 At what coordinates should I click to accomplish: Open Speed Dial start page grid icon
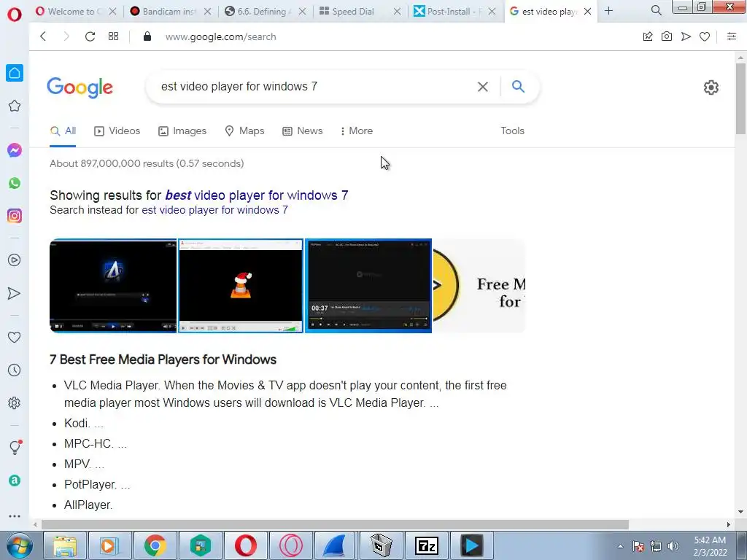point(113,36)
